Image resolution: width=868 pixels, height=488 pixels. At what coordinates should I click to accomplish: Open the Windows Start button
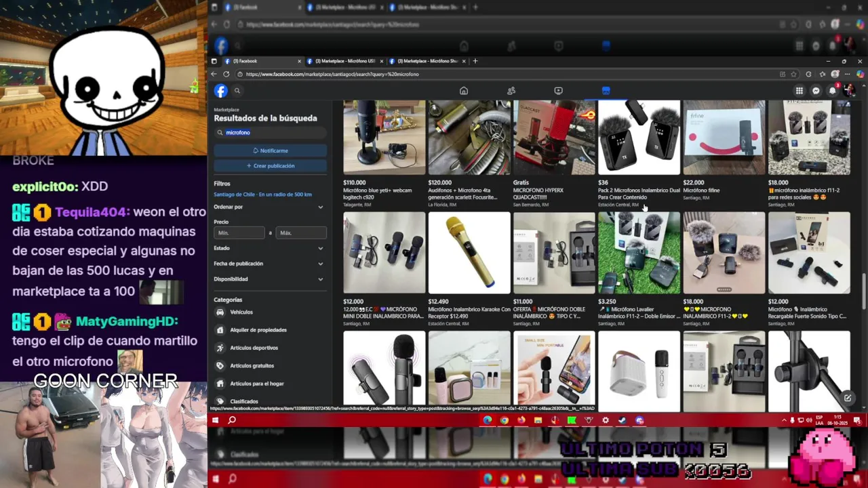point(215,420)
